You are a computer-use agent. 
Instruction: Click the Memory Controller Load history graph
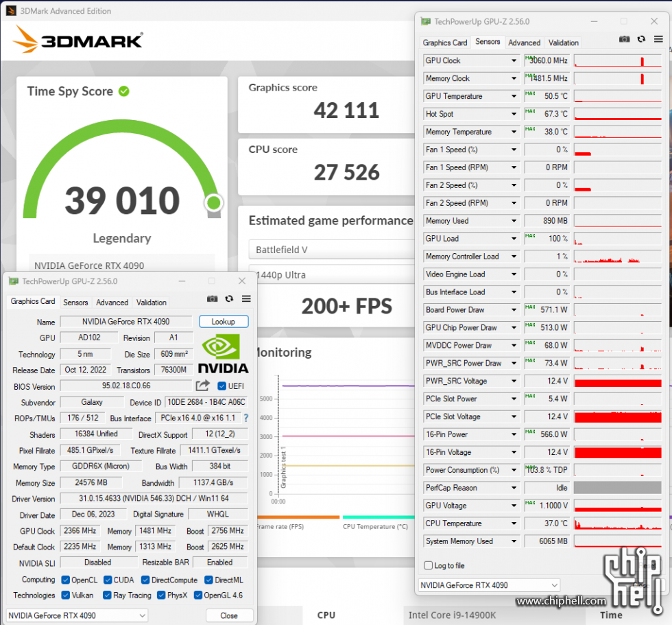[618, 257]
